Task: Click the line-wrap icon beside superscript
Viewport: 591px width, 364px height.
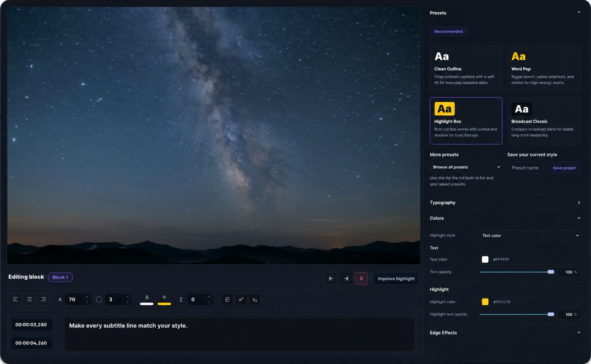Action: click(227, 299)
